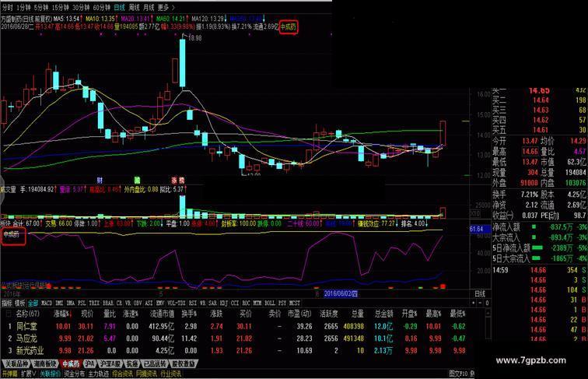Open the 已高送转 bottom tab
The height and width of the screenshot is (379, 588).
(155, 364)
